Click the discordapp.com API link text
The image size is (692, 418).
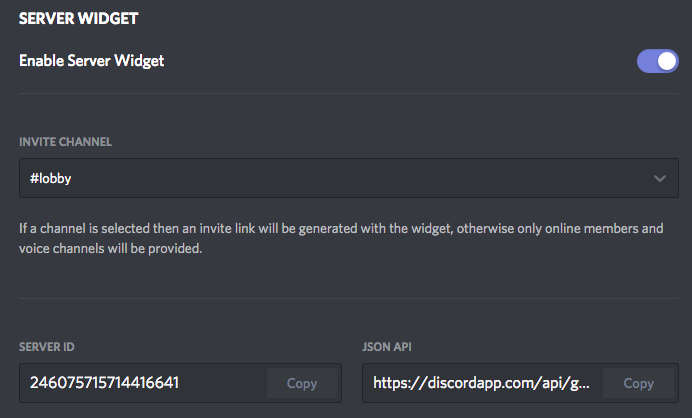tap(481, 382)
